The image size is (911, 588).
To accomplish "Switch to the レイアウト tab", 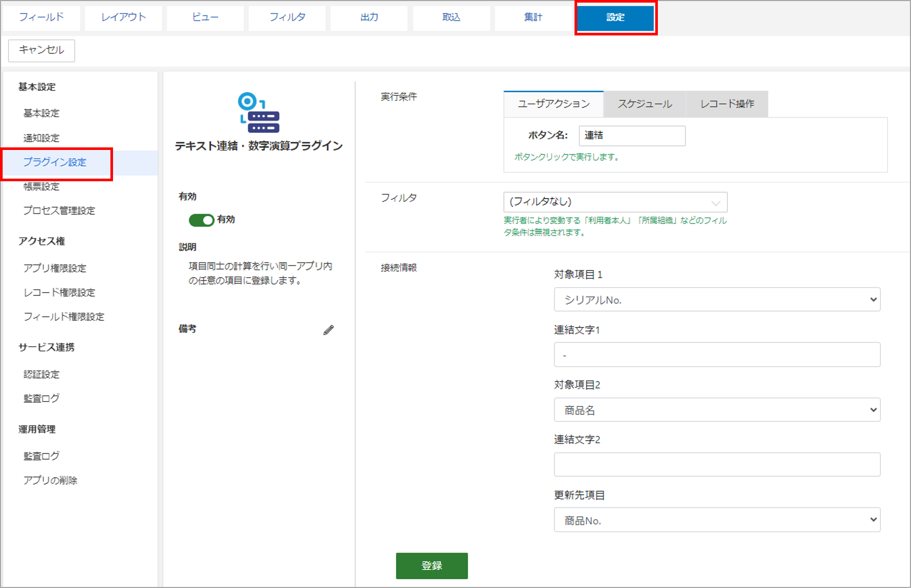I will (x=123, y=17).
